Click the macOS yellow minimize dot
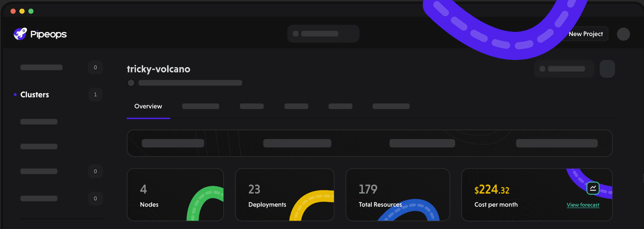644x229 pixels. (x=22, y=11)
